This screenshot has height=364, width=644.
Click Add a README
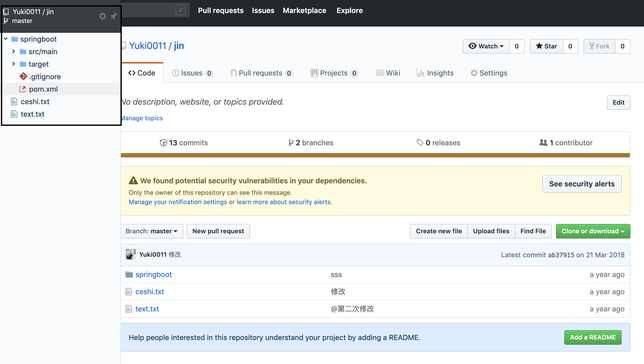tap(593, 337)
